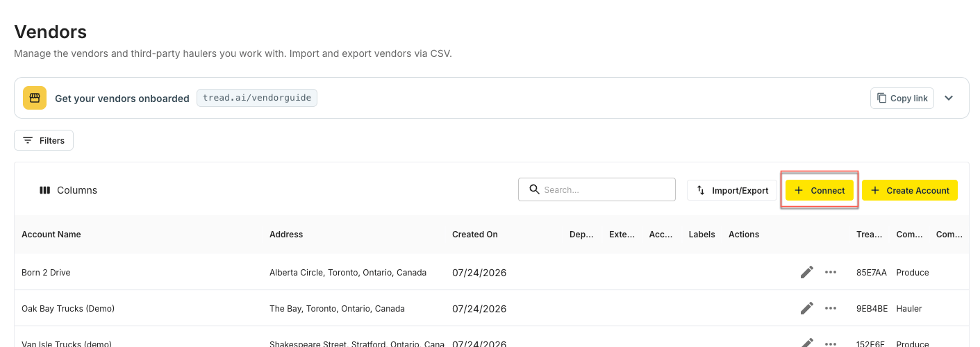The width and height of the screenshot is (980, 347).
Task: Sort by Account Name column header
Action: [x=51, y=235]
